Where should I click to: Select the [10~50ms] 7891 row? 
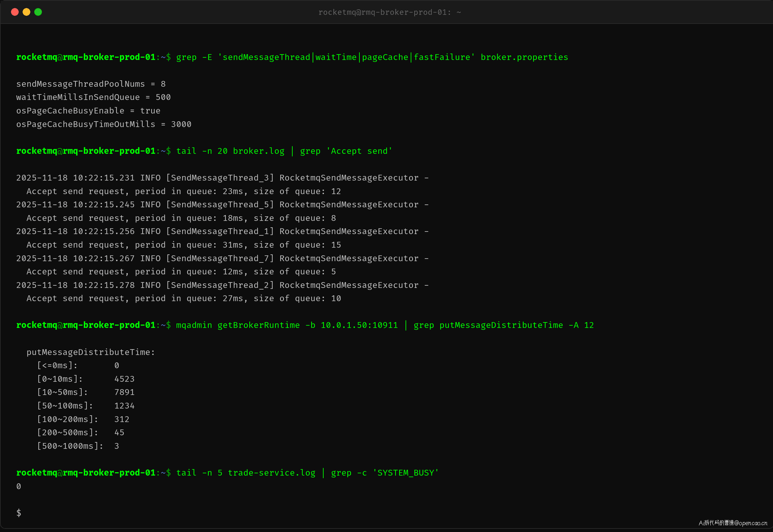pos(86,392)
